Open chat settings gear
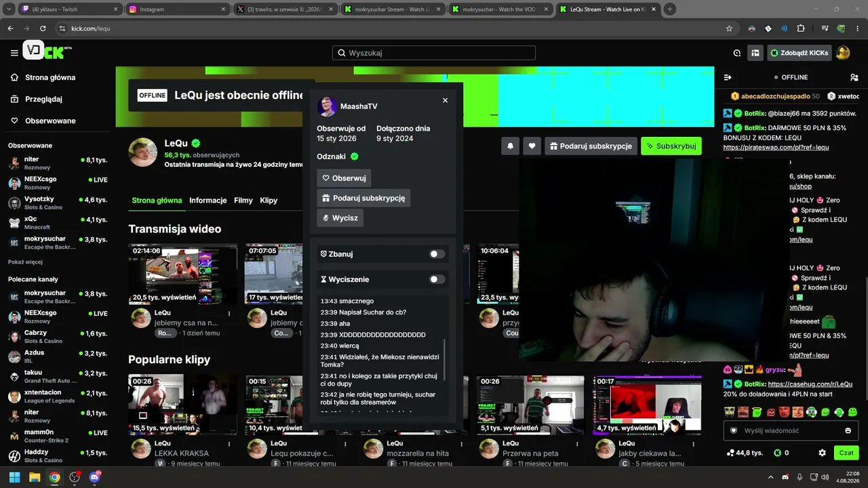Viewport: 868px width, 488px height. (x=823, y=453)
